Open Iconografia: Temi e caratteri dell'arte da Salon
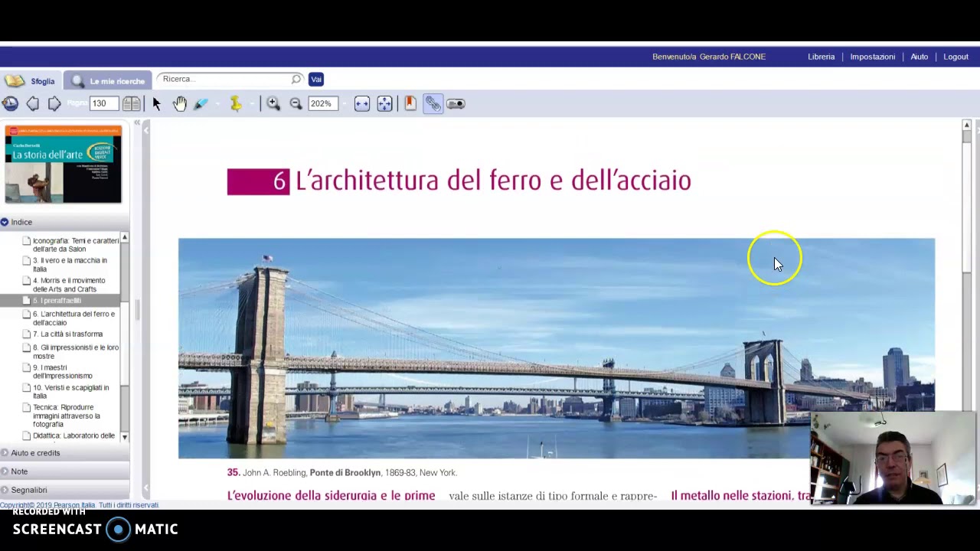Image resolution: width=980 pixels, height=551 pixels. (x=70, y=245)
